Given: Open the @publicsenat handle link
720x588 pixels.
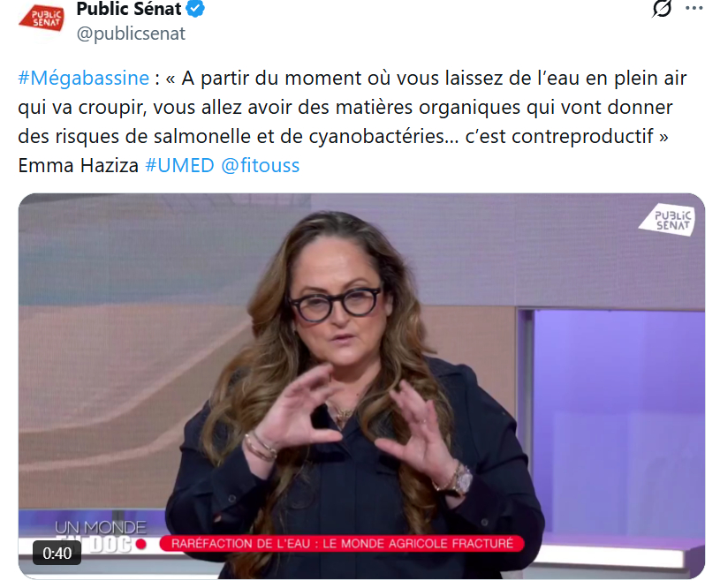Looking at the screenshot, I should [x=131, y=34].
